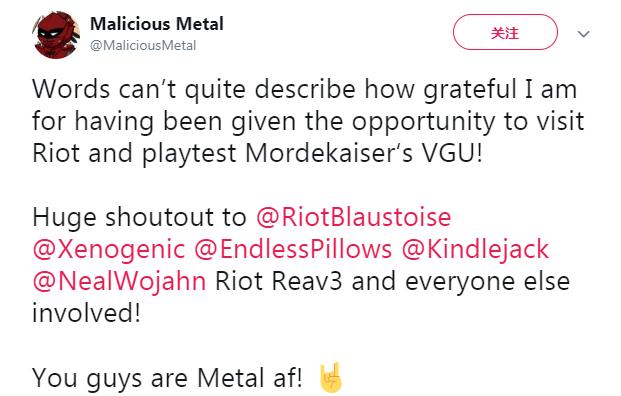Visit the @MaliciousMetal handle link
The width and height of the screenshot is (621, 396).
(143, 46)
